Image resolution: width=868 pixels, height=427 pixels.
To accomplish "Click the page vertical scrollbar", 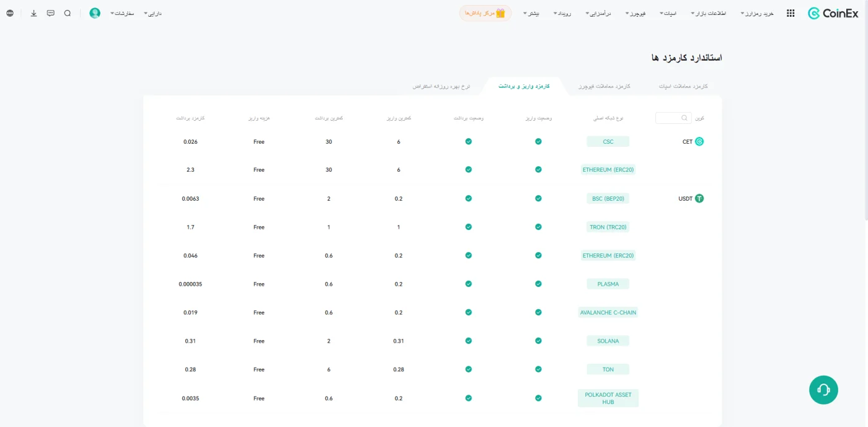I will pyautogui.click(x=866, y=112).
